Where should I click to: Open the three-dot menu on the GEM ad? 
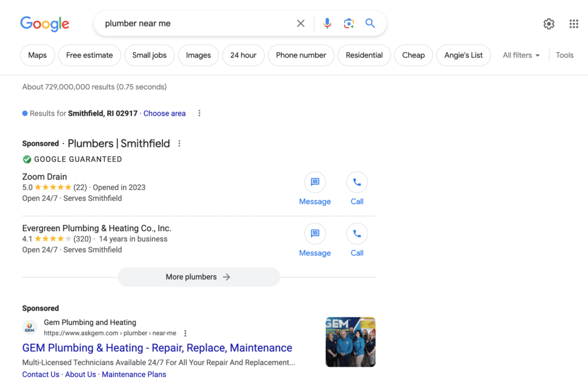(x=185, y=333)
